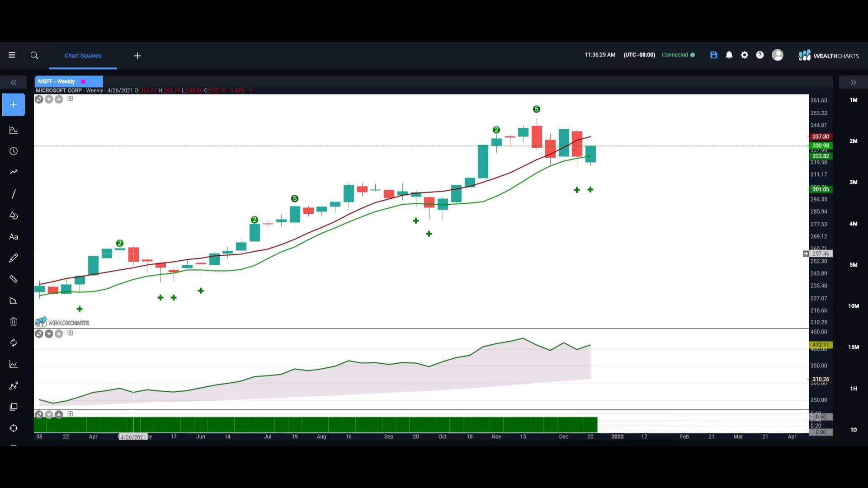The width and height of the screenshot is (868, 488).
Task: Click the trash delete drawings icon
Action: pos(14,322)
